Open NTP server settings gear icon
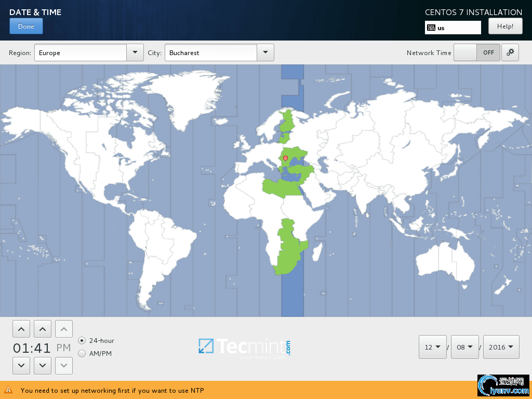Screen dimensions: 532x399 click(x=510, y=52)
